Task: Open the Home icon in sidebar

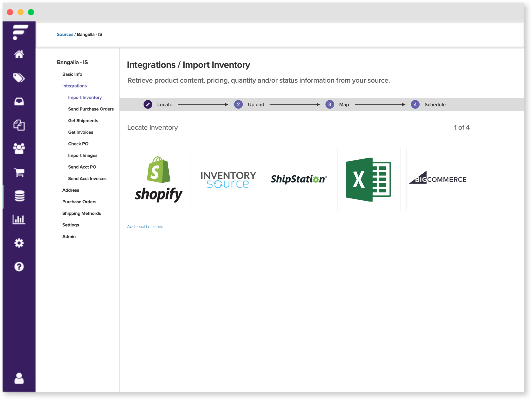Action: [19, 54]
